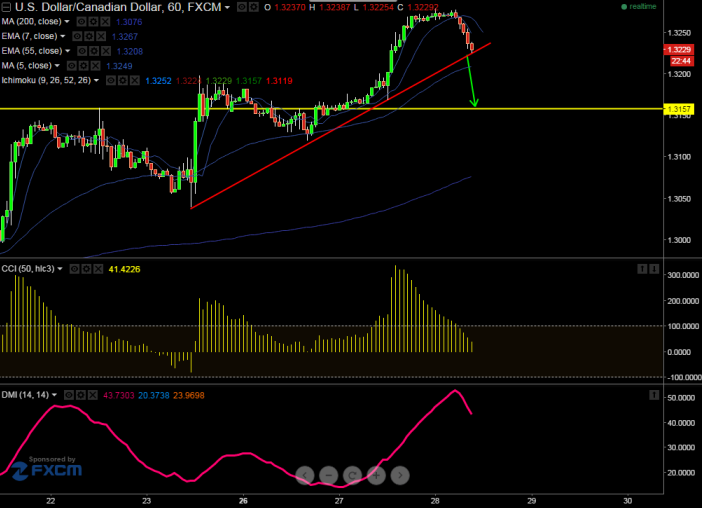702x508 pixels.
Task: Zoom out with the minus button
Action: coord(329,475)
